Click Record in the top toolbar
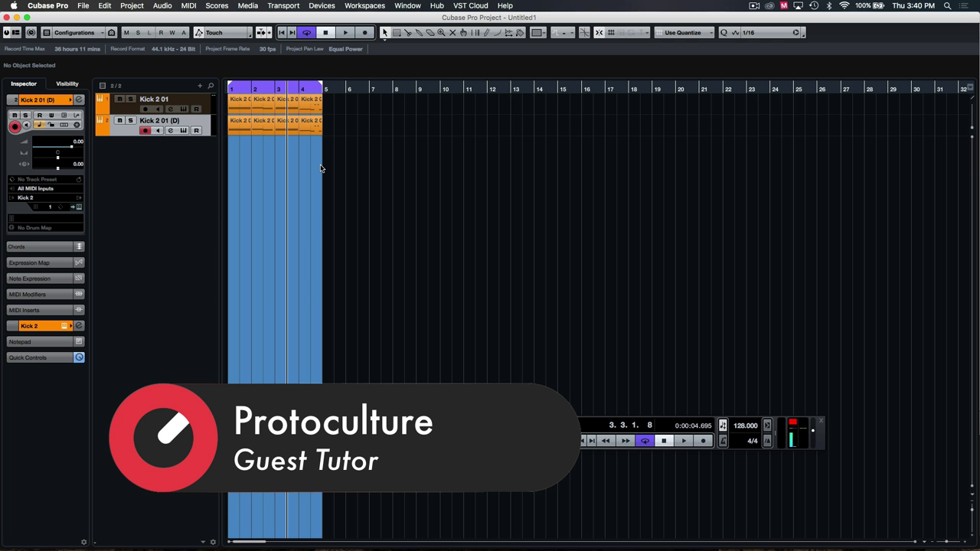This screenshot has width=980, height=551. 365,33
